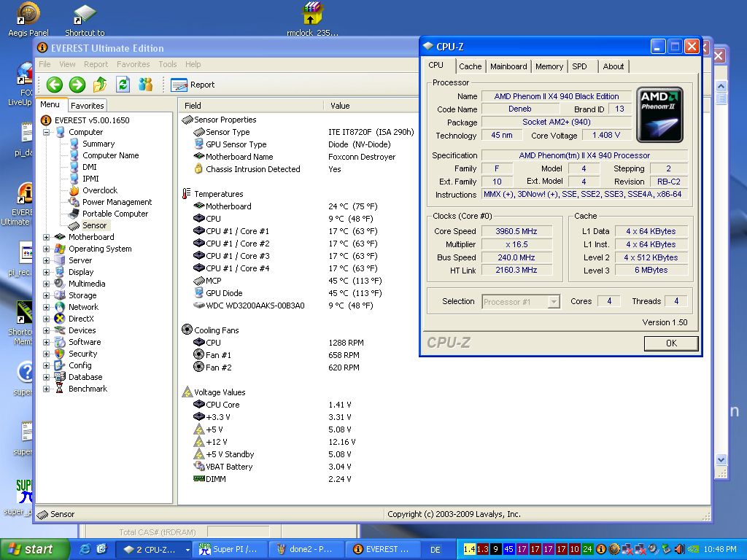Expand the Network tree node
Viewport: 747px width, 560px height.
[x=46, y=307]
